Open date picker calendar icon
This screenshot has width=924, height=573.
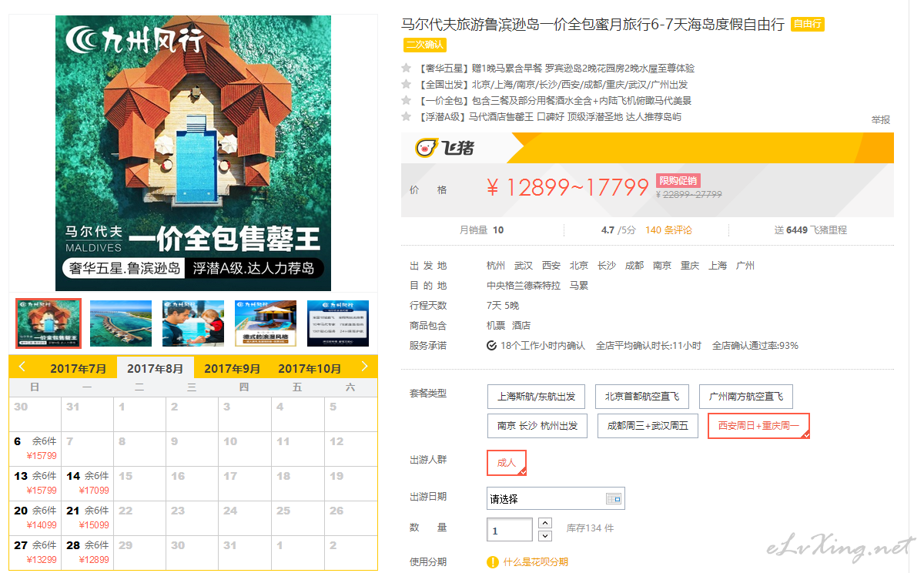point(613,498)
